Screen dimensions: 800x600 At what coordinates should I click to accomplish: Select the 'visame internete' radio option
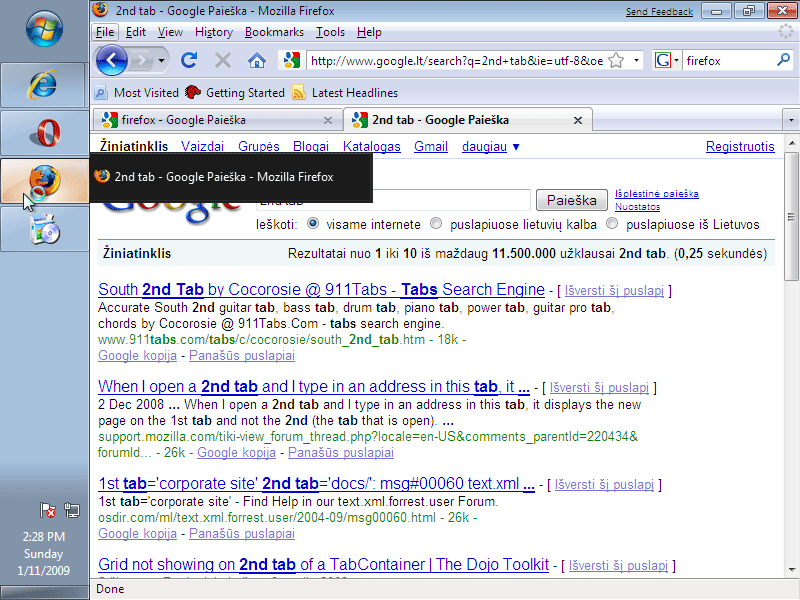[314, 224]
